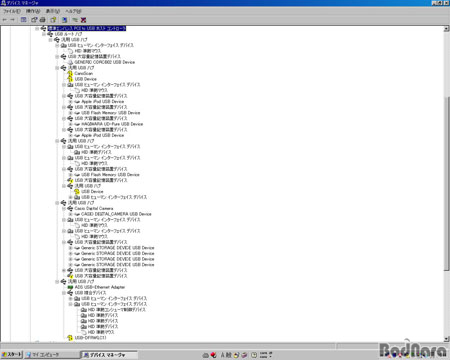Expand the CASIO DIGITAL_CAMERA USB Device node
The height and width of the screenshot is (360, 450).
tap(70, 214)
